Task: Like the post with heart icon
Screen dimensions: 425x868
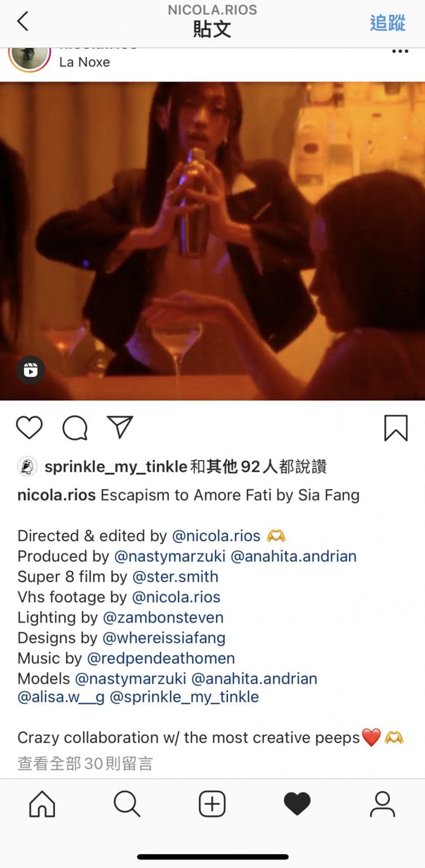Action: point(29,428)
